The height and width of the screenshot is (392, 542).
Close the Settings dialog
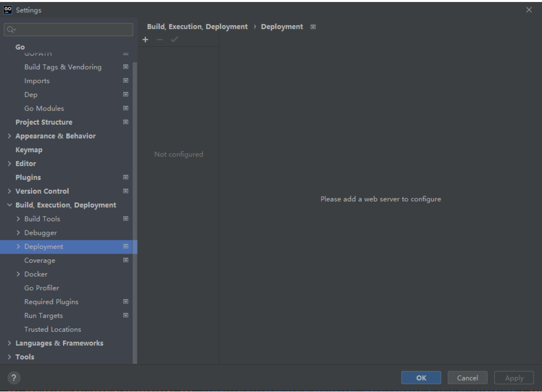529,10
